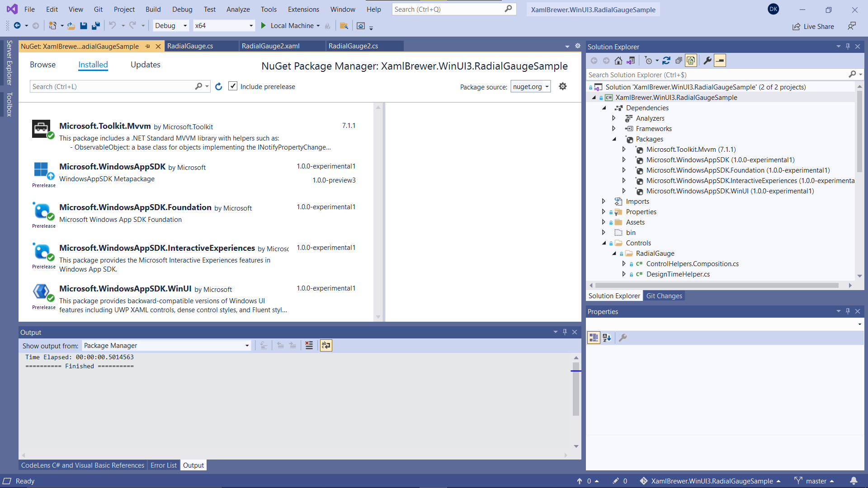Collapse the Controls folder node
Screen dimensions: 868x488
(x=604, y=243)
